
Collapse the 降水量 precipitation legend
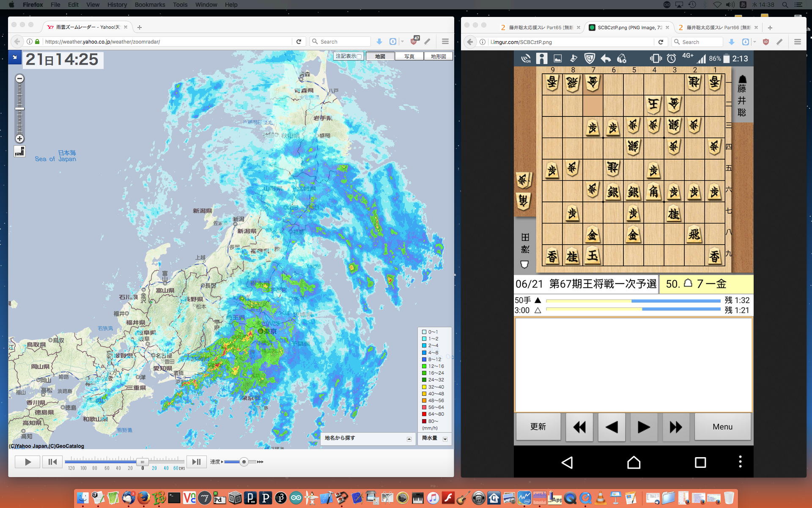(x=445, y=439)
